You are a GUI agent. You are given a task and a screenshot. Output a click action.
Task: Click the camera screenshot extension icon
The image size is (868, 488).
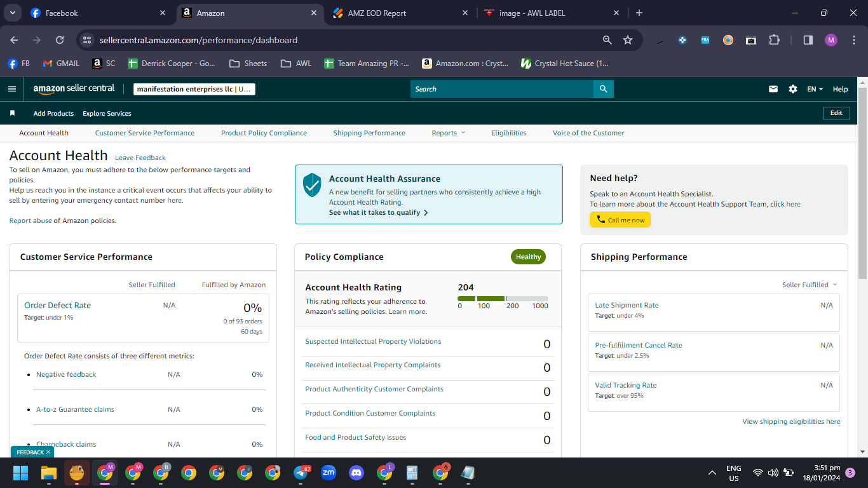[751, 40]
